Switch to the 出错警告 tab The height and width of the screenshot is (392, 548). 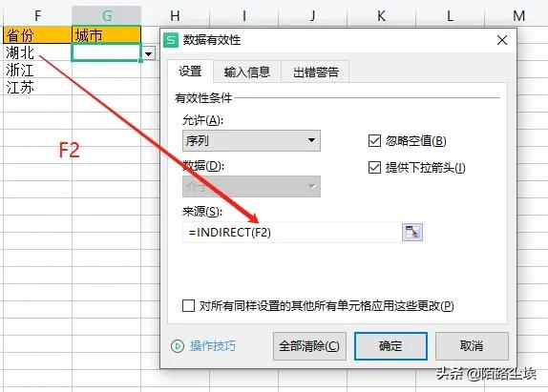(316, 72)
